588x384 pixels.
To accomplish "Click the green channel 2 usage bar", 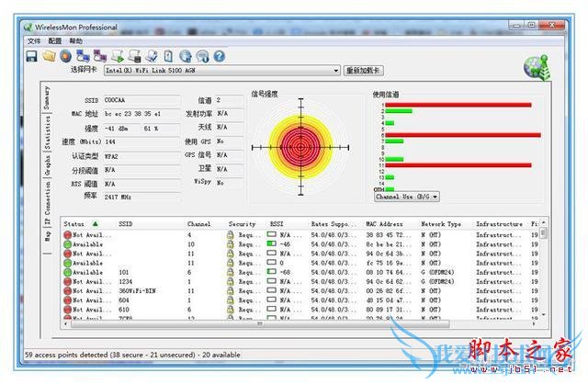I will pos(399,111).
